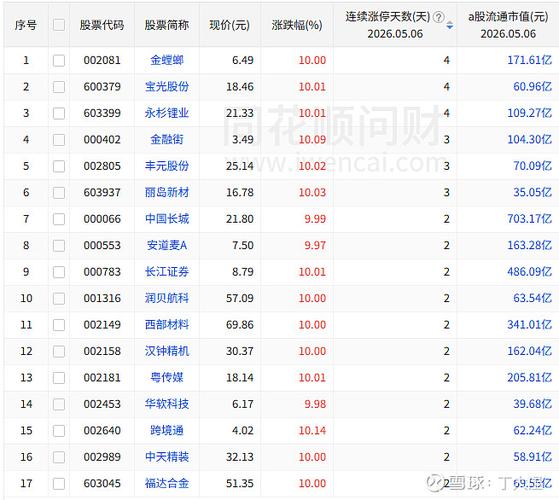Open the 华软科技 stock link
Screen dimensions: 559x500
167,404
